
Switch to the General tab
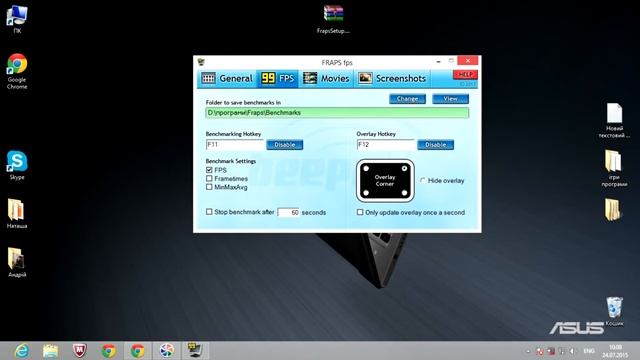click(x=227, y=78)
